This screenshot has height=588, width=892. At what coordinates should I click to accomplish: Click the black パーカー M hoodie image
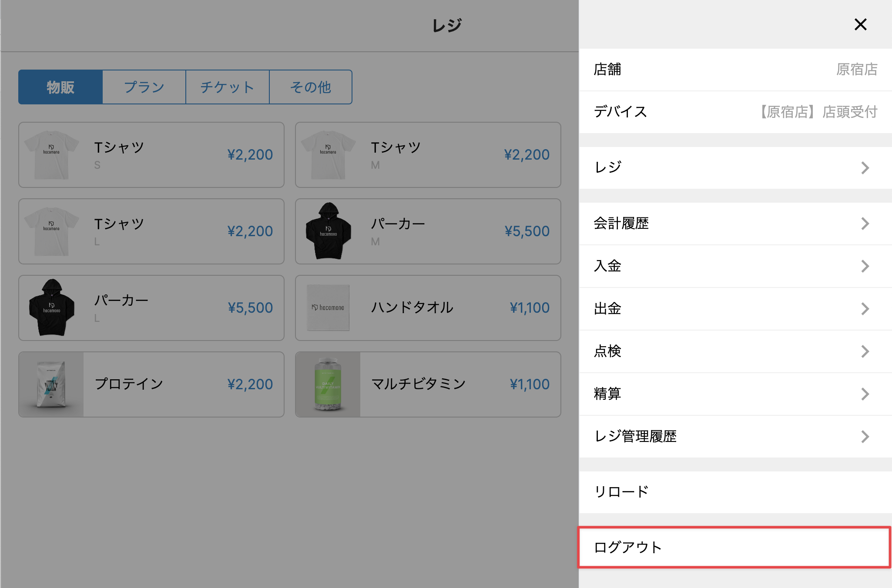pos(329,231)
